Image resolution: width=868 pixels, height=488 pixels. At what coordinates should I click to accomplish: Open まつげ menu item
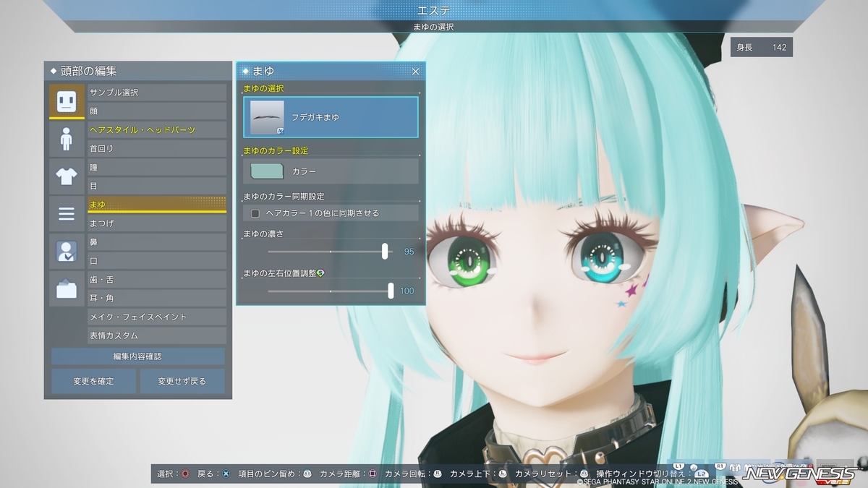[x=157, y=223]
